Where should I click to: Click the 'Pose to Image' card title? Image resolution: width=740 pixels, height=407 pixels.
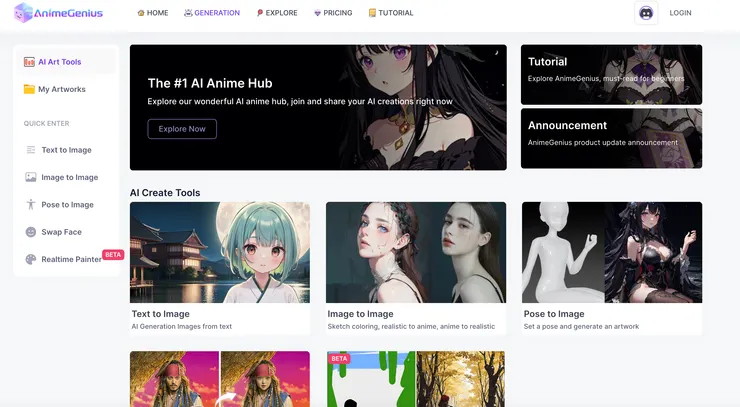point(554,314)
